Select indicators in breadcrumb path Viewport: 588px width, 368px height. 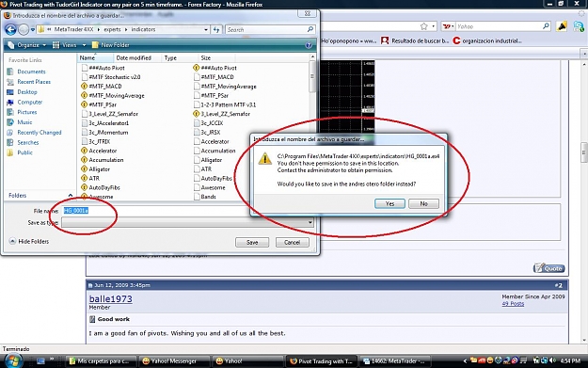(143, 29)
